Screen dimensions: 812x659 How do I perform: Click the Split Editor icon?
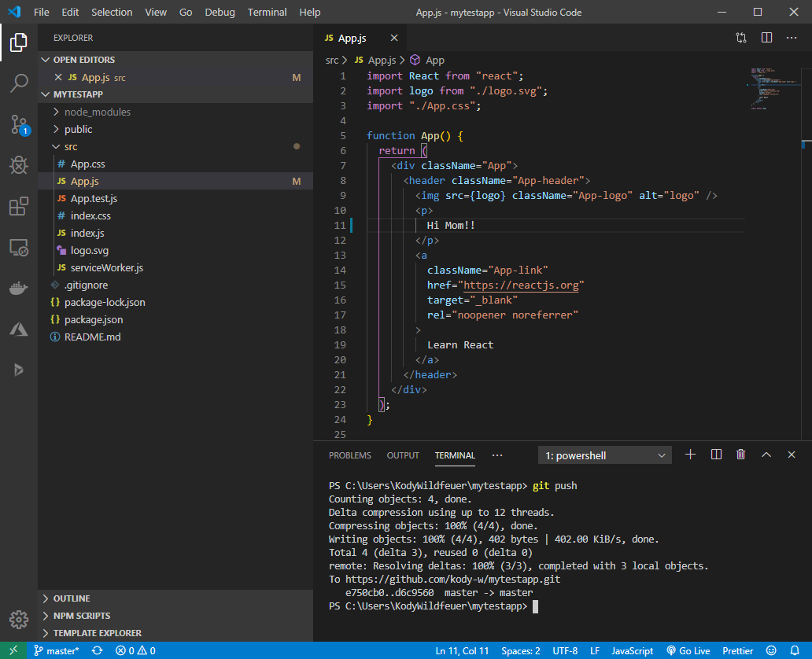766,38
